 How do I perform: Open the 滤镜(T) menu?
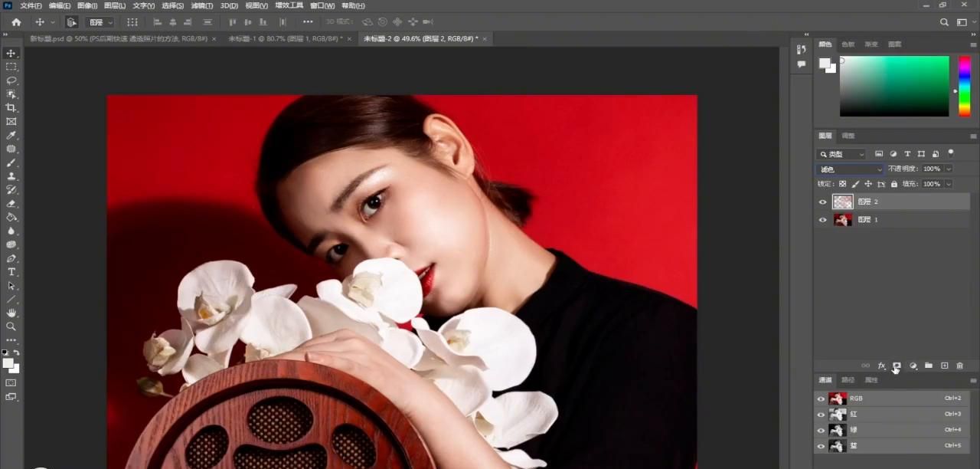(x=202, y=5)
